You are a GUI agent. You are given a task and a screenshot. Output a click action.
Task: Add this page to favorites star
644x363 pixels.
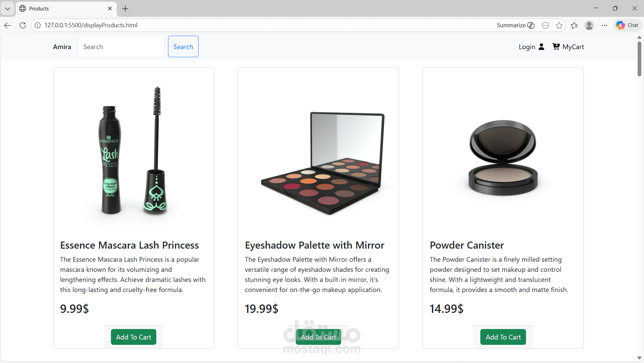[x=559, y=25]
